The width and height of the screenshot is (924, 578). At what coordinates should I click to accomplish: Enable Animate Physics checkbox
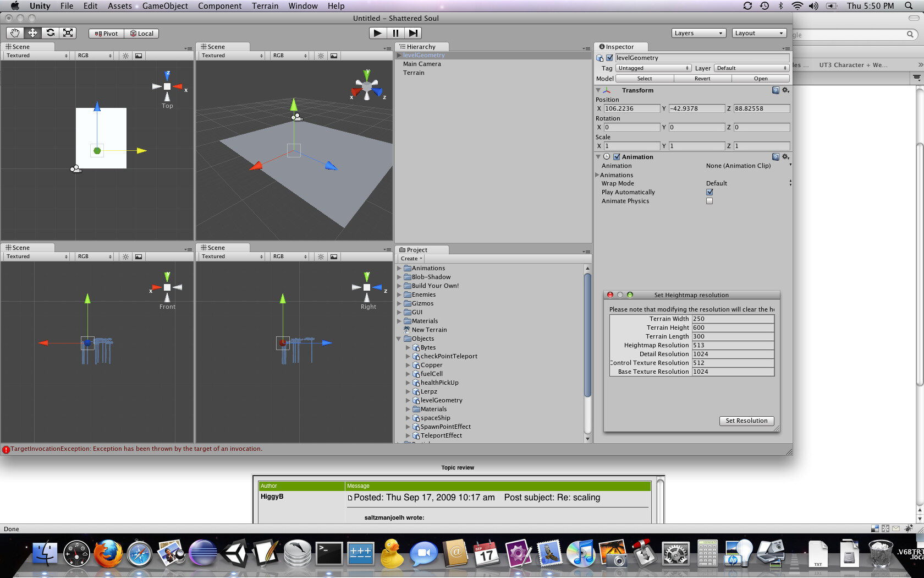710,201
